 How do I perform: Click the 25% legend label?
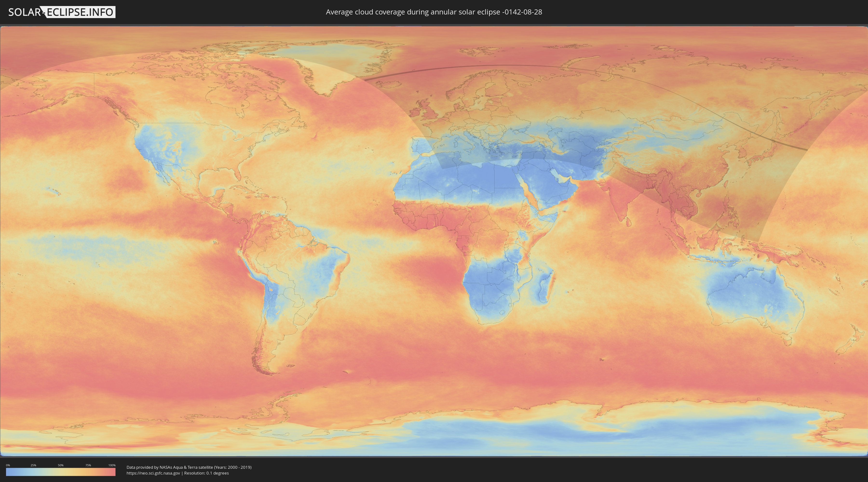pyautogui.click(x=33, y=465)
